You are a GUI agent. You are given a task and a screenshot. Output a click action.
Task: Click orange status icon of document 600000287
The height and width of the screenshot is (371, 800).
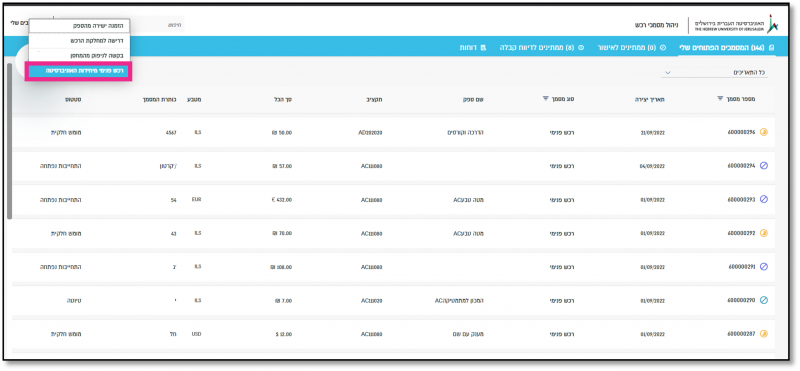764,334
